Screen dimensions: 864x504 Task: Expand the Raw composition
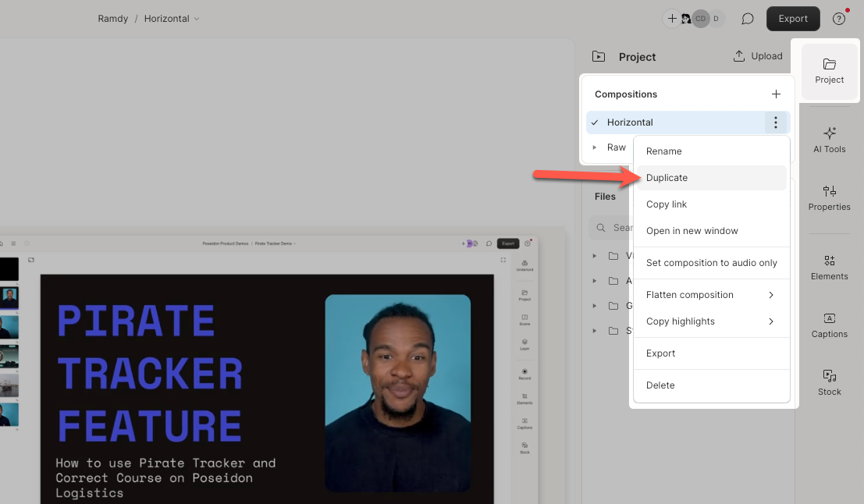point(594,147)
